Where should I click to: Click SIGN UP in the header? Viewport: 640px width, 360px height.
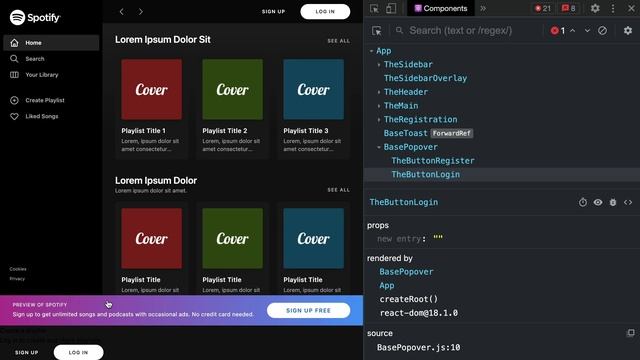(x=273, y=11)
